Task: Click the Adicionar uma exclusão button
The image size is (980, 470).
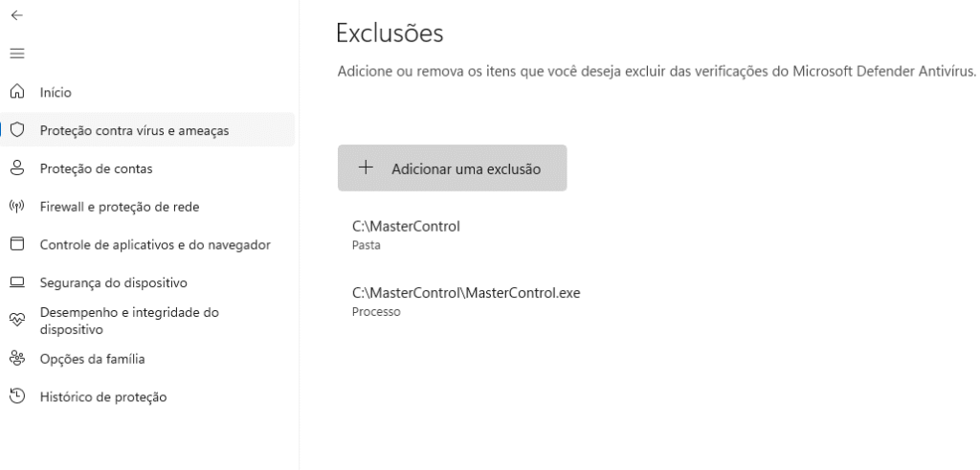Action: point(453,168)
